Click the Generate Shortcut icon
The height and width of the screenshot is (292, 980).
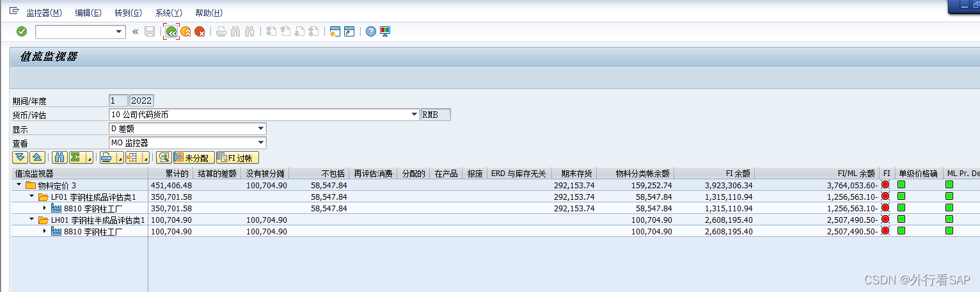pyautogui.click(x=349, y=31)
